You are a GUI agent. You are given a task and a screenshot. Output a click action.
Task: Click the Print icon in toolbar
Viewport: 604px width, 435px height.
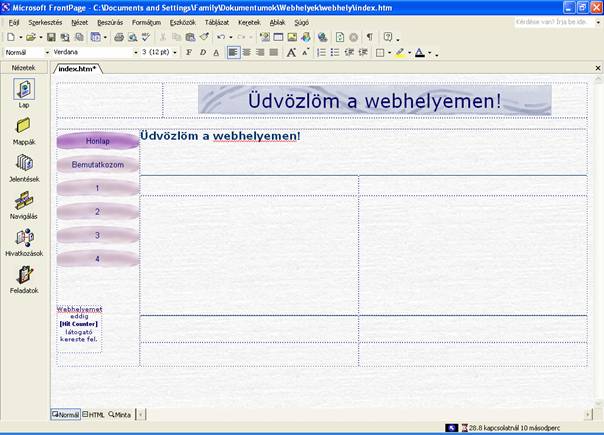click(118, 37)
